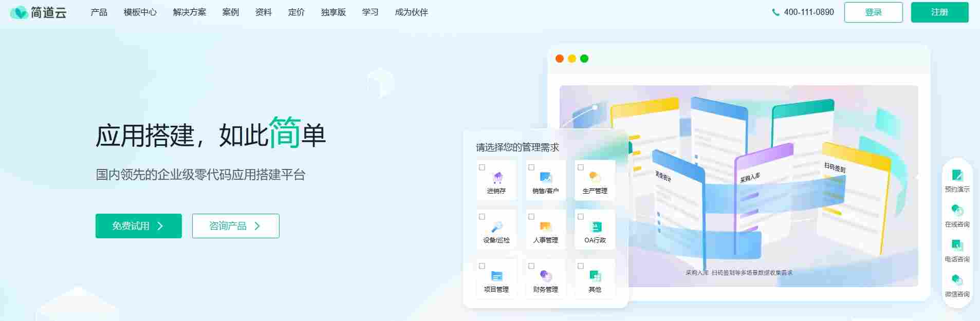The width and height of the screenshot is (980, 321).
Task: Click the 项目管理 folder icon
Action: [x=497, y=276]
